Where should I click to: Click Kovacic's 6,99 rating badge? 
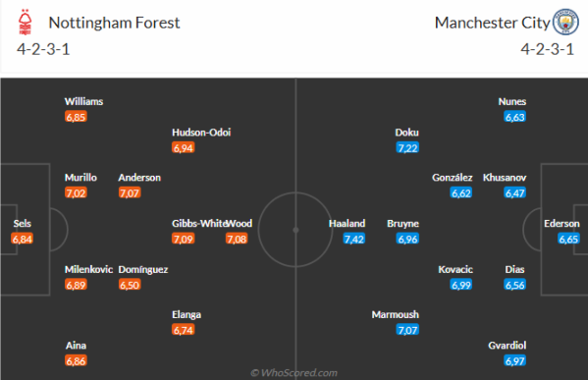(x=461, y=285)
